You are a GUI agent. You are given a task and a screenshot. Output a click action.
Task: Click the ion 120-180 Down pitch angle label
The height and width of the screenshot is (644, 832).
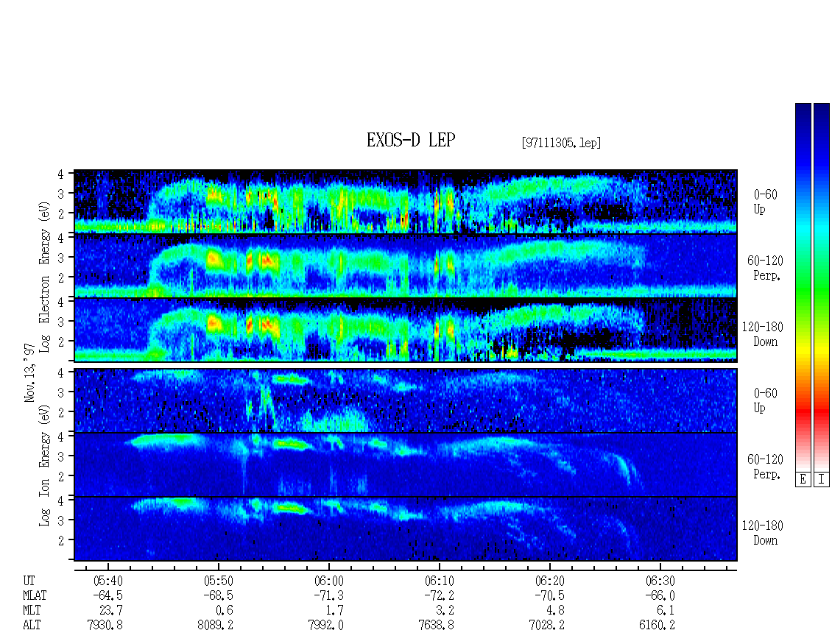point(763,533)
